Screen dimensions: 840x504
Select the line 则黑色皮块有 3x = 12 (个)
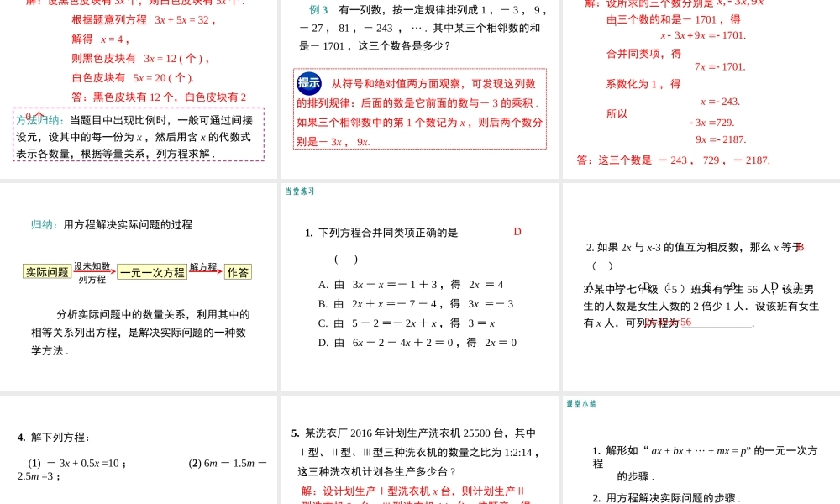click(140, 59)
